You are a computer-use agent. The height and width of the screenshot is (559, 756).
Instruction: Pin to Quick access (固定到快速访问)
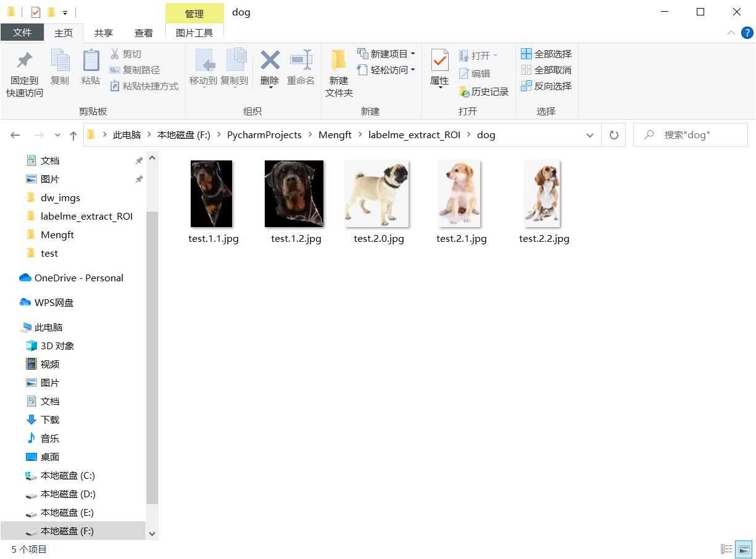click(x=25, y=74)
